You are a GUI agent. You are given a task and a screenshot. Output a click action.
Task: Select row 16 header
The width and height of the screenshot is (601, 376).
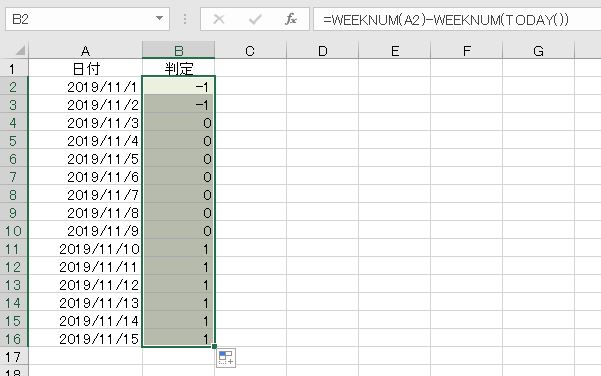point(14,338)
